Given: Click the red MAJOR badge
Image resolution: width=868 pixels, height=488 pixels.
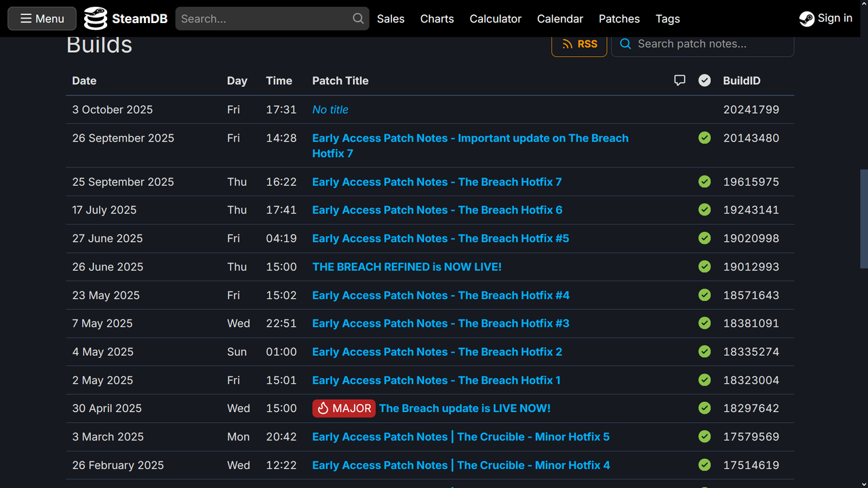Looking at the screenshot, I should pos(344,408).
